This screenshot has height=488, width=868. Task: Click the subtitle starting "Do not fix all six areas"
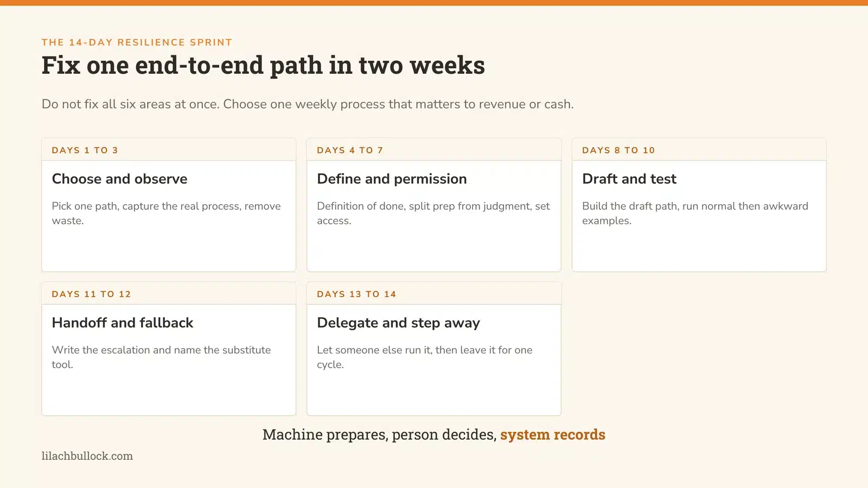pos(308,104)
